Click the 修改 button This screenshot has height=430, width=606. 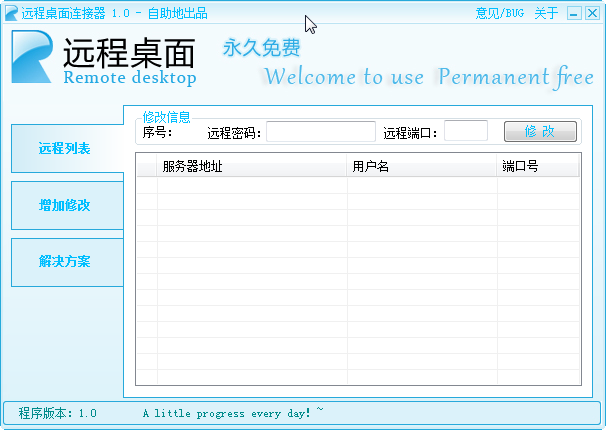(540, 131)
